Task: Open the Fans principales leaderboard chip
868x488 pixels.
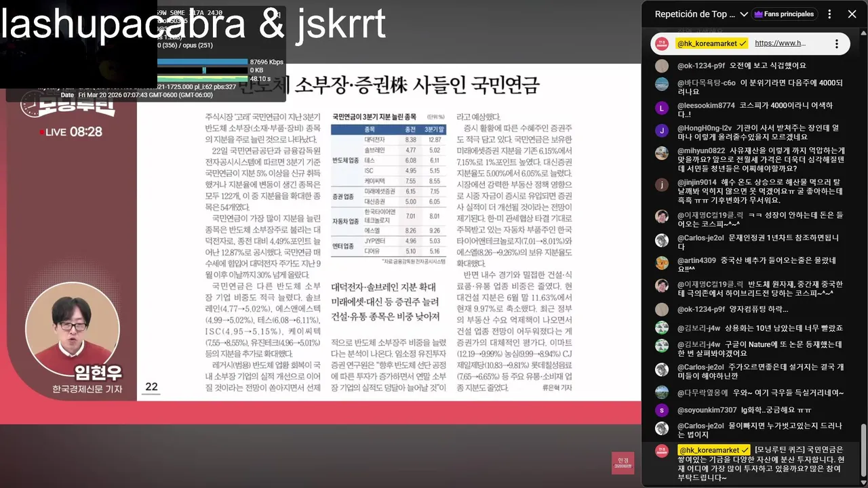Action: click(783, 14)
